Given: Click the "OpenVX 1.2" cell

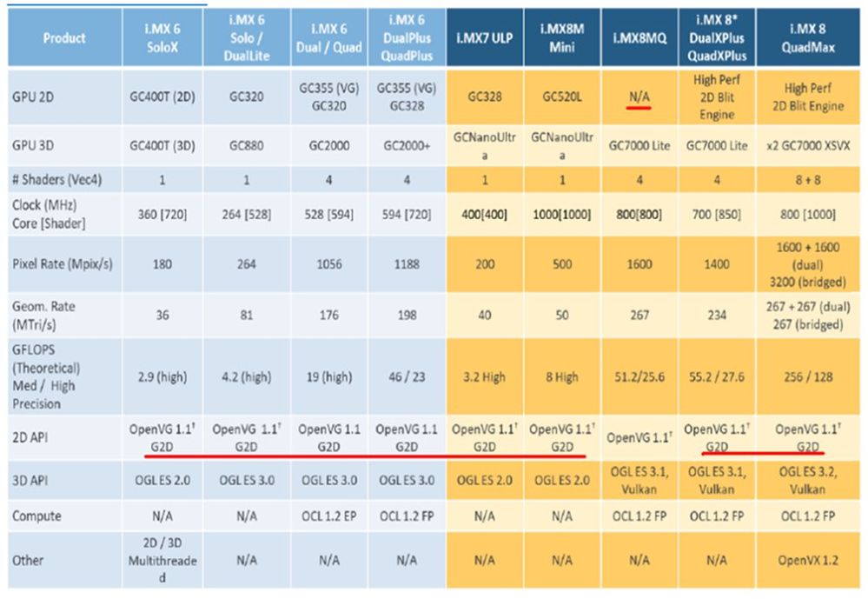Looking at the screenshot, I should pos(808,560).
